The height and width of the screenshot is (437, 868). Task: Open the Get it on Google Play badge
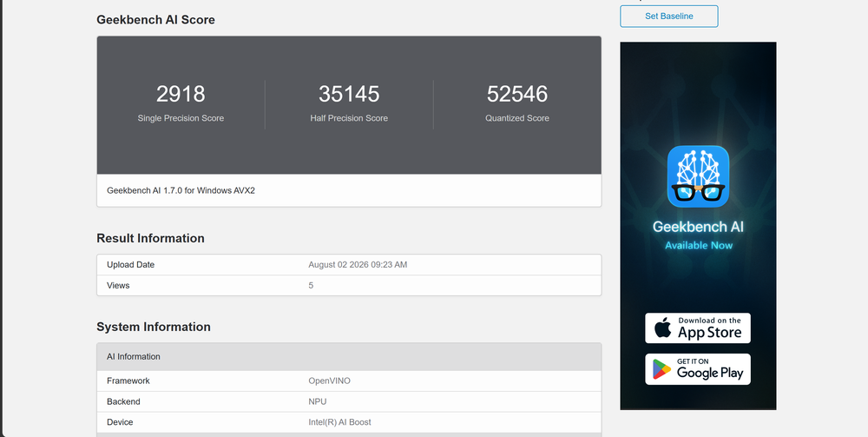(698, 369)
